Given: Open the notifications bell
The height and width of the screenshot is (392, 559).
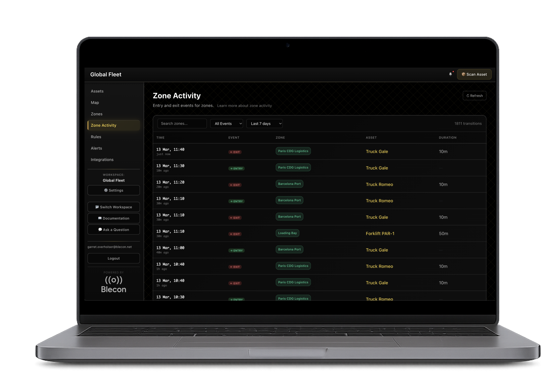Looking at the screenshot, I should tap(451, 74).
